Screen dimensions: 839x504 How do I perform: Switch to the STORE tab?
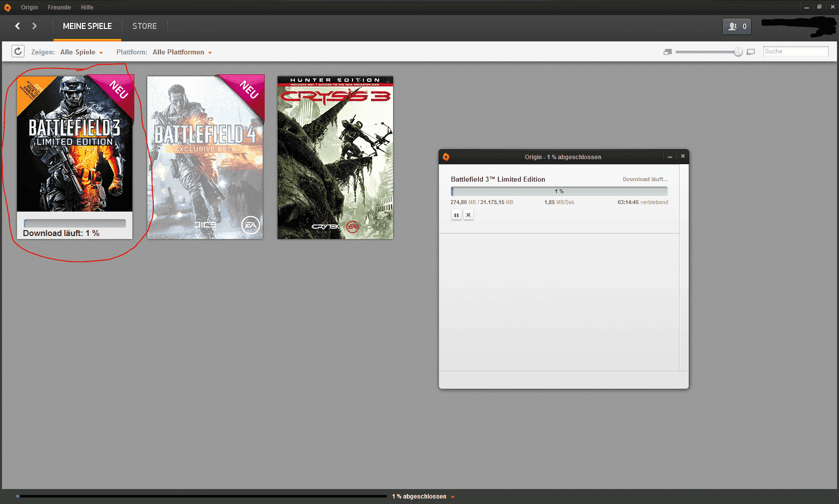tap(144, 26)
